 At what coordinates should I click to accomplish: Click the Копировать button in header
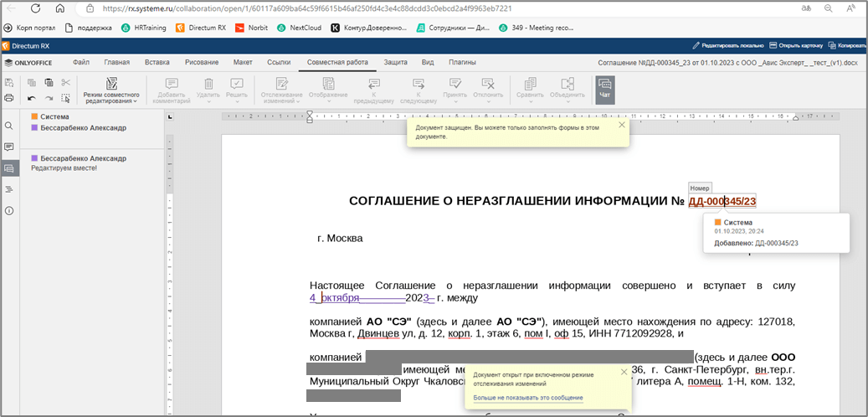[847, 45]
